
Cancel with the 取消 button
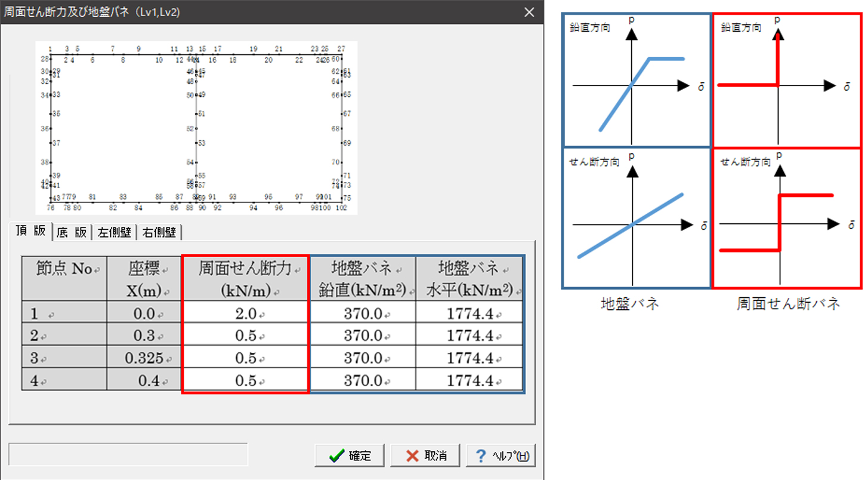426,456
